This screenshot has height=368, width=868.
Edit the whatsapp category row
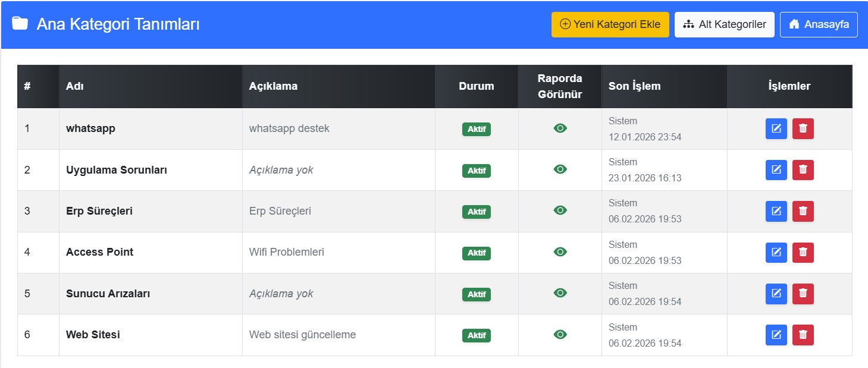point(776,129)
